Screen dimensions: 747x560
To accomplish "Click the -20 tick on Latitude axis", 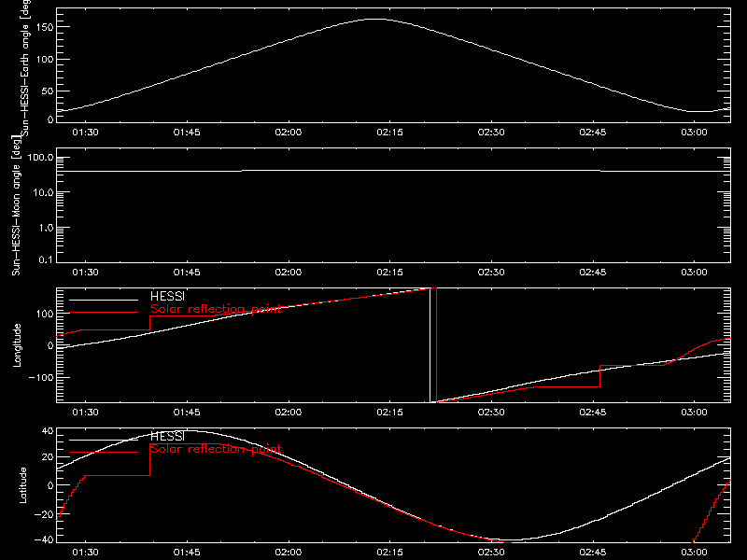I will pos(44,514).
